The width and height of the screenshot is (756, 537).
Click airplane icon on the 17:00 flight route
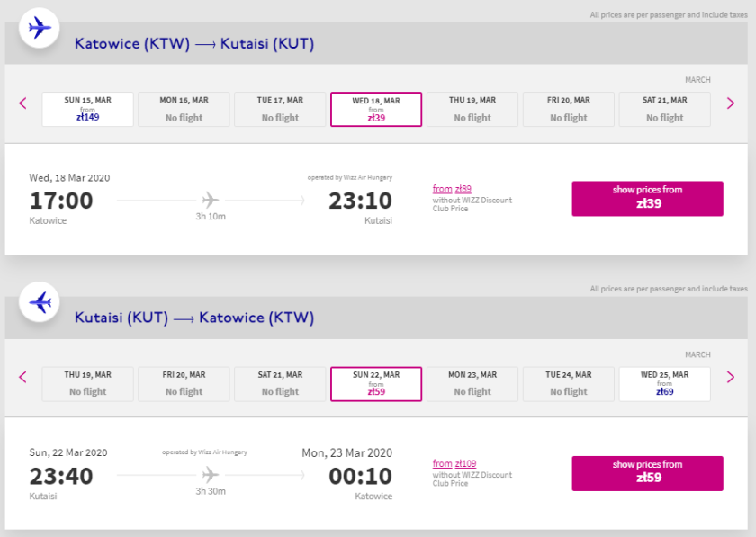211,199
